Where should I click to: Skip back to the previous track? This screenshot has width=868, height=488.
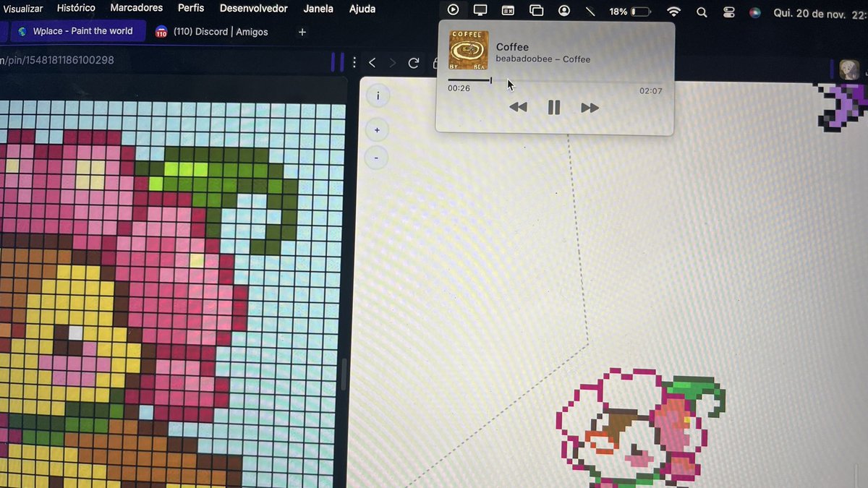click(518, 108)
